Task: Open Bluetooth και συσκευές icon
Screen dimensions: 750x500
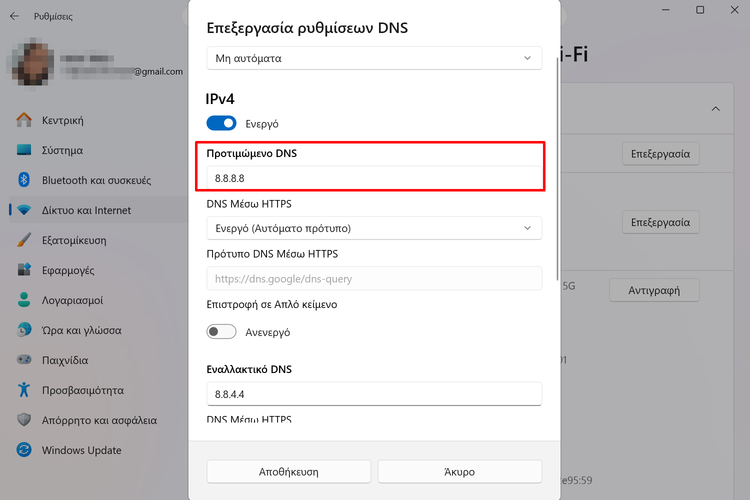Action: [x=25, y=180]
